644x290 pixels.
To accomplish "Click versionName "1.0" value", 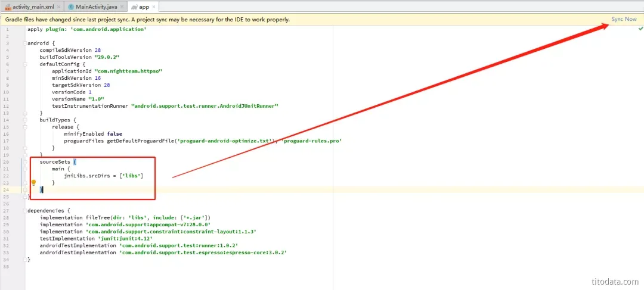I will coord(95,99).
